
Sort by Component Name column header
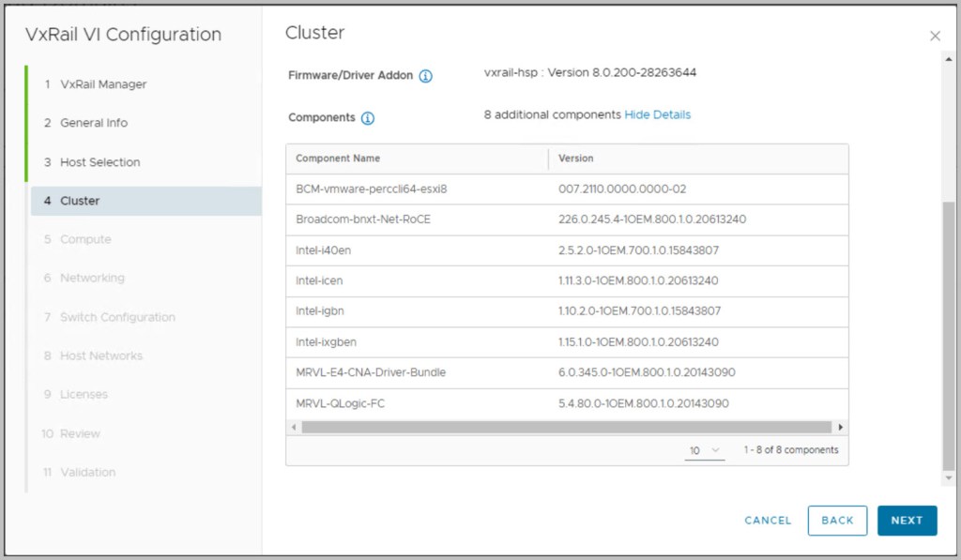pos(338,159)
